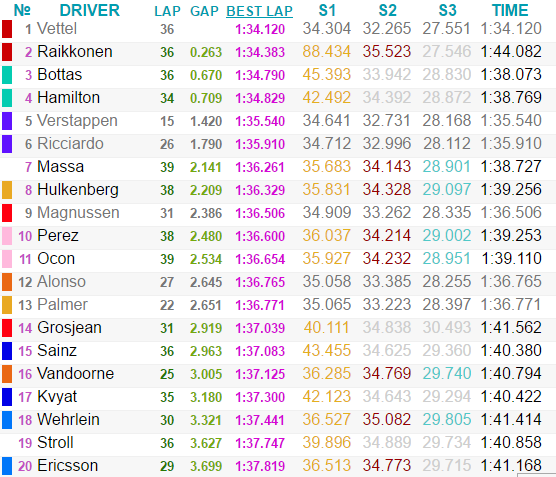Select the S1 sector column header
This screenshot has height=477, width=556.
(327, 10)
